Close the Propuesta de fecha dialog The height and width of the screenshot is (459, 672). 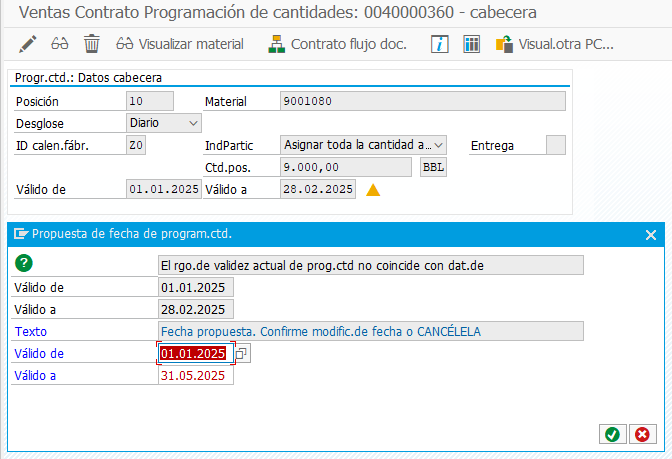point(651,235)
